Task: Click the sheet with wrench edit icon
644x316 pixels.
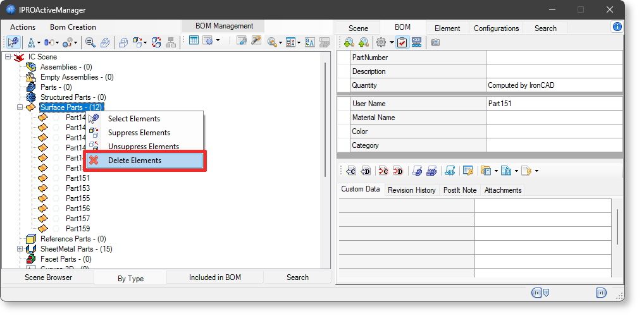Action: (242, 40)
